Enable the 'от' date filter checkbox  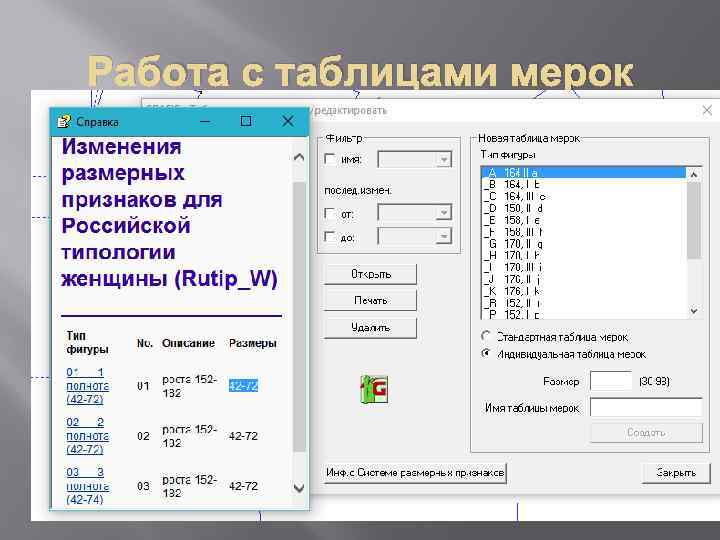coord(330,214)
